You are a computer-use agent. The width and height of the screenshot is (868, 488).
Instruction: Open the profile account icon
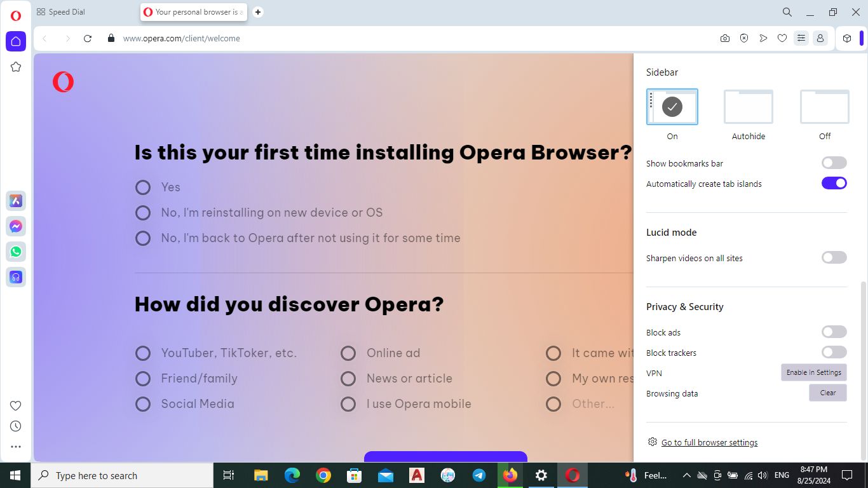click(820, 38)
